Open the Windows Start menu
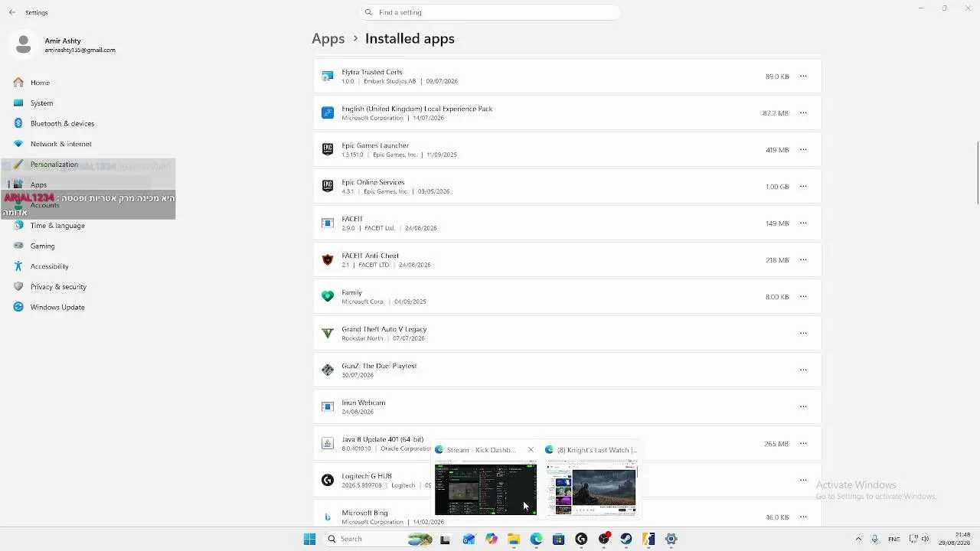This screenshot has width=980, height=551. 309,539
